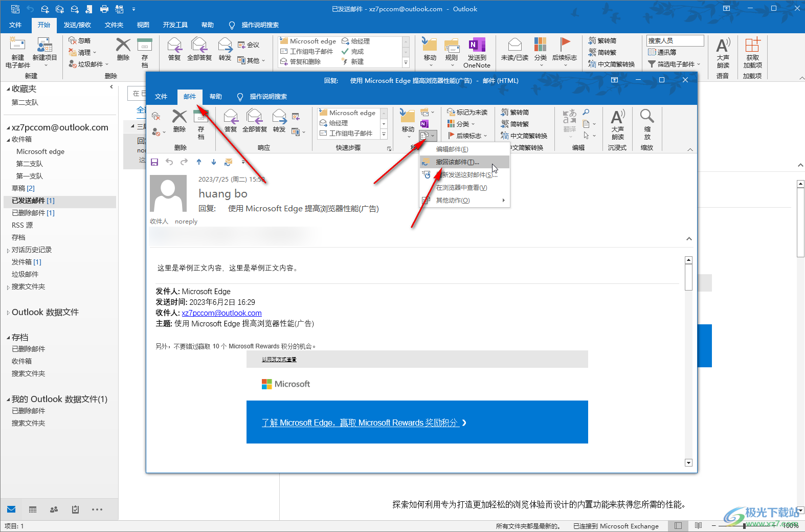Click 存档 in the message window ribbon
This screenshot has width=805, height=532.
tap(201, 124)
